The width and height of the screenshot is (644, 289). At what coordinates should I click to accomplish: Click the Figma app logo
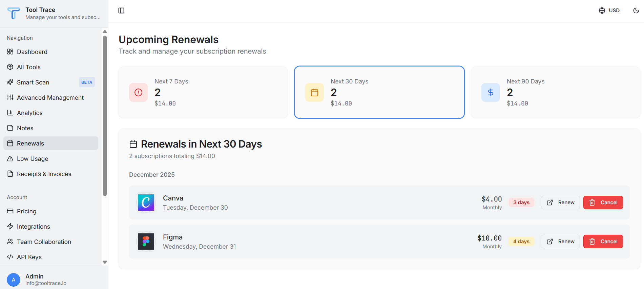(x=146, y=242)
